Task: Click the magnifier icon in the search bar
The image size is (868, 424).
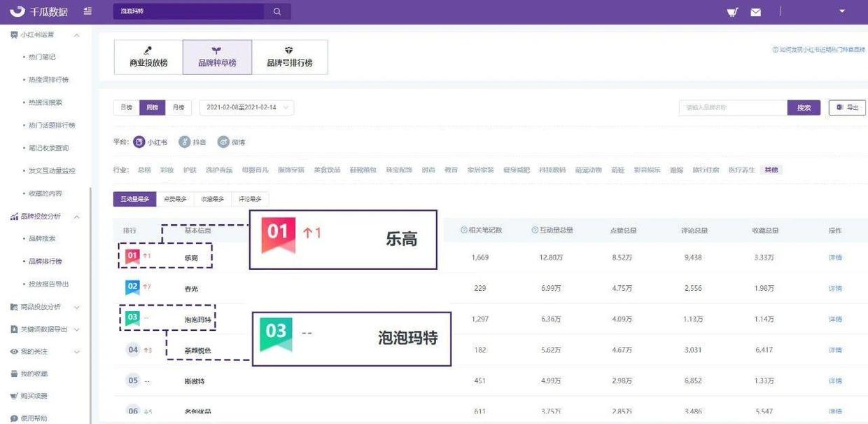Action: [276, 11]
